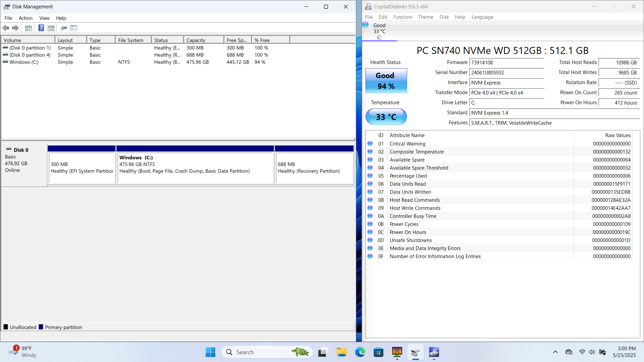This screenshot has width=644, height=362.
Task: Sort by Capacity column header
Action: point(204,40)
